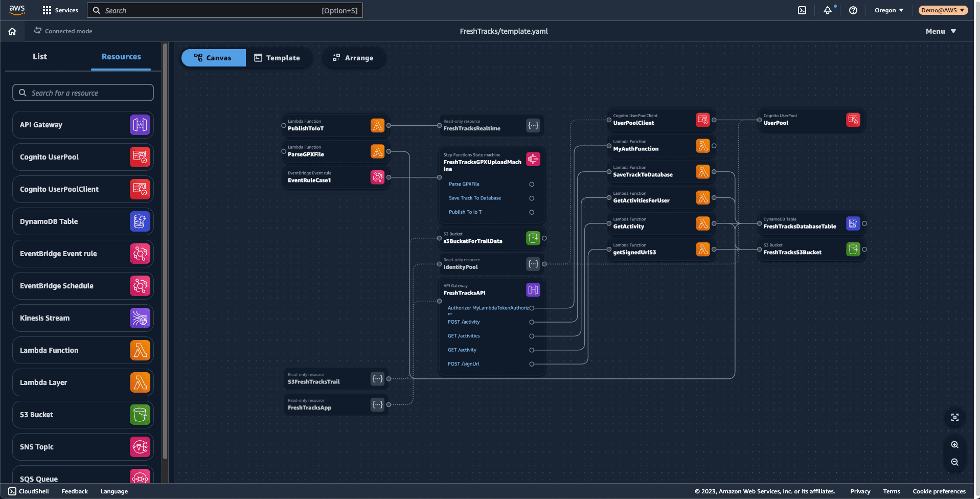Click the EventBridge Schedule palette icon
This screenshot has width=980, height=499.
coord(140,286)
